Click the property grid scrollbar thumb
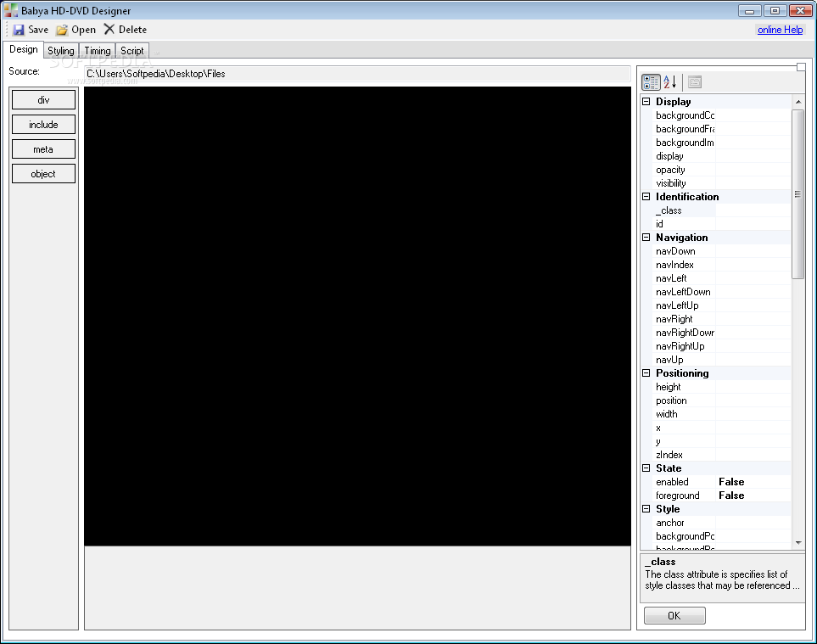The height and width of the screenshot is (644, 817). tap(797, 193)
